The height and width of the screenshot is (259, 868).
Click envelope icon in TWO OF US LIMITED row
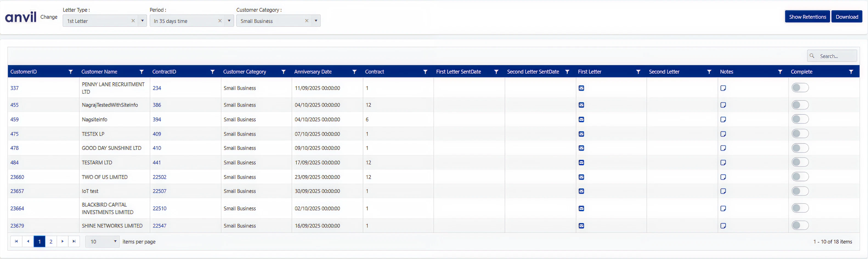[581, 177]
